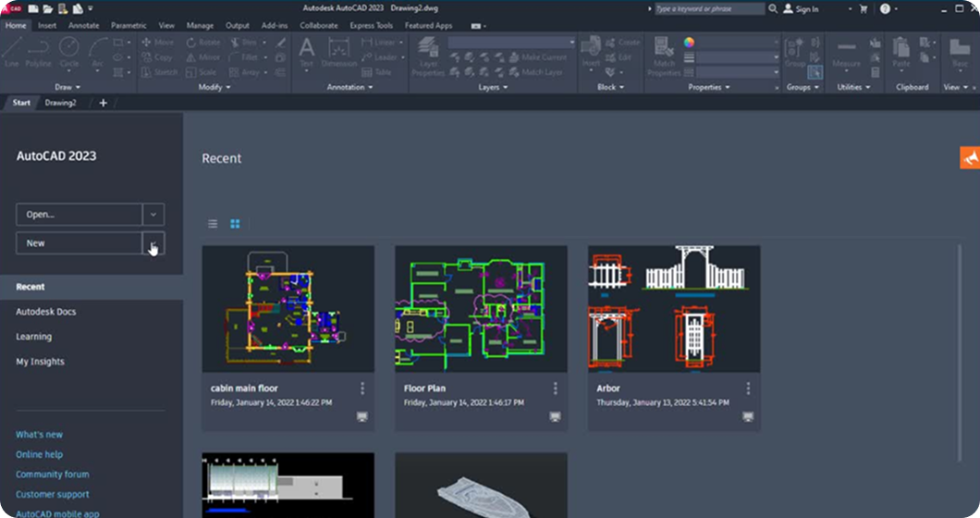Viewport: 980px width, 518px height.
Task: Expand the Annotation panel dropdown
Action: pyautogui.click(x=350, y=87)
